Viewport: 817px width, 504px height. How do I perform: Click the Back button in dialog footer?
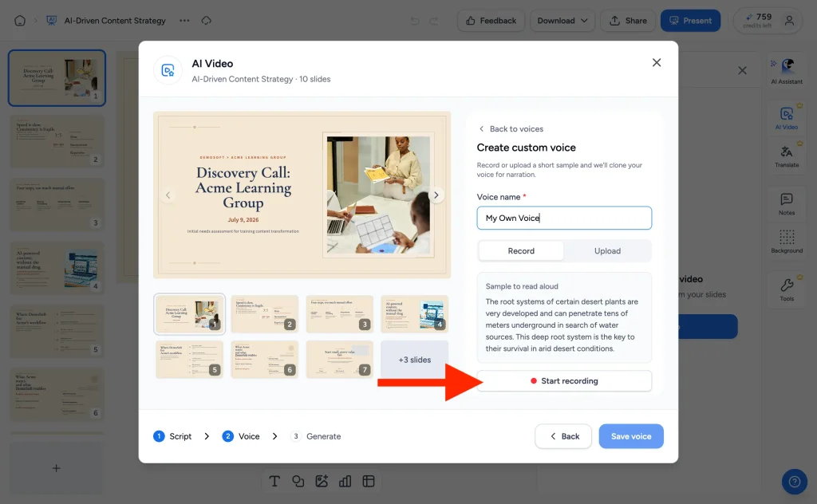[x=563, y=436]
